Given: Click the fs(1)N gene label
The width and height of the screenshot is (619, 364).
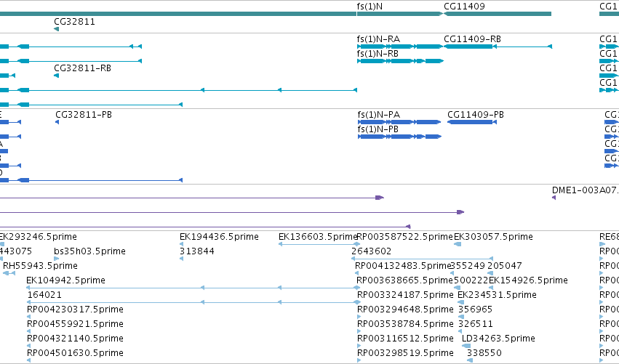Looking at the screenshot, I should pos(370,7).
